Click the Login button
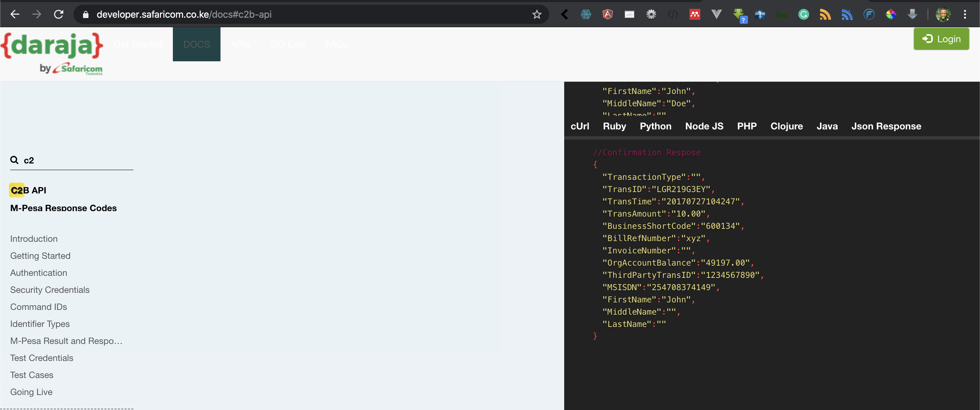The height and width of the screenshot is (410, 980). 941,39
